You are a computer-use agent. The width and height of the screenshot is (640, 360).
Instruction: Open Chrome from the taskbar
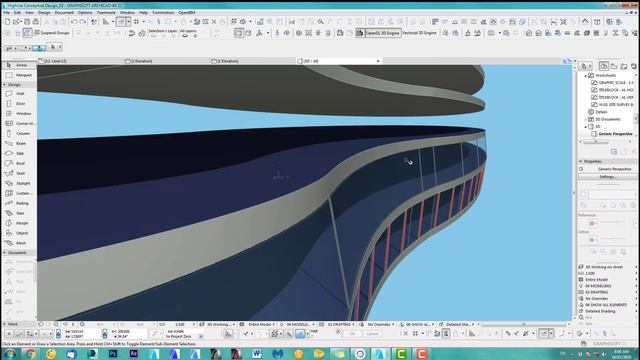pyautogui.click(x=30, y=353)
